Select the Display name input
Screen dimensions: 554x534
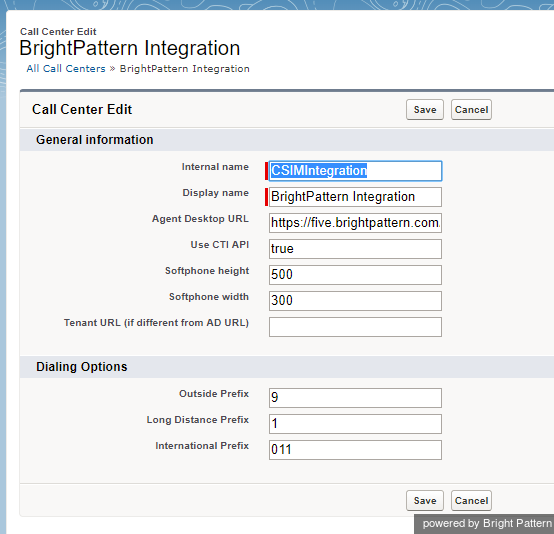tap(355, 197)
